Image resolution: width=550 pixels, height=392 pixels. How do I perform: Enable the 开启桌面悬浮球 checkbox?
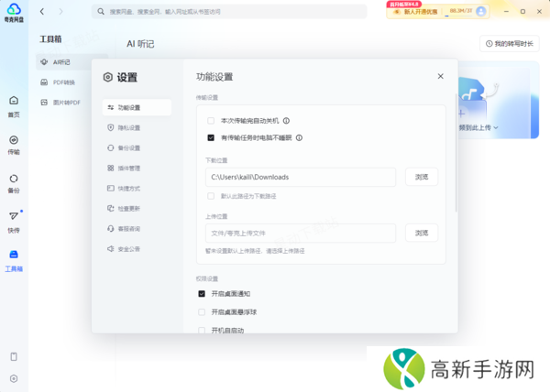click(202, 311)
